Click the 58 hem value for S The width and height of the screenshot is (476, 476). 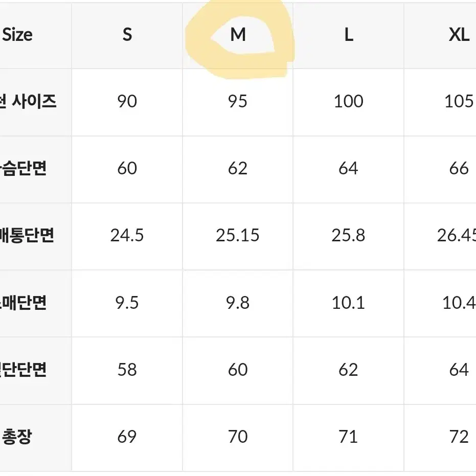[x=127, y=370]
